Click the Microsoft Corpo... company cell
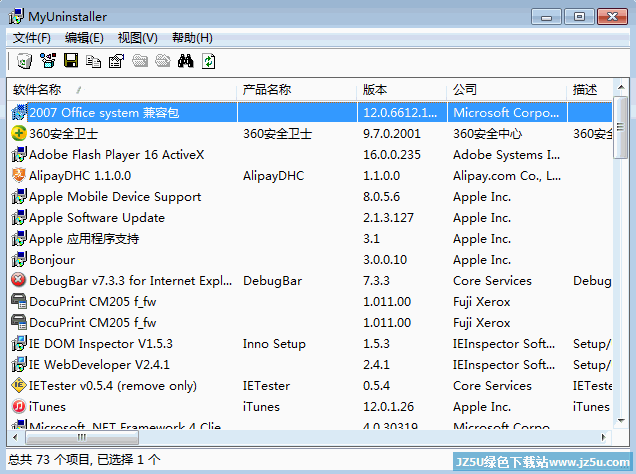 (x=506, y=112)
